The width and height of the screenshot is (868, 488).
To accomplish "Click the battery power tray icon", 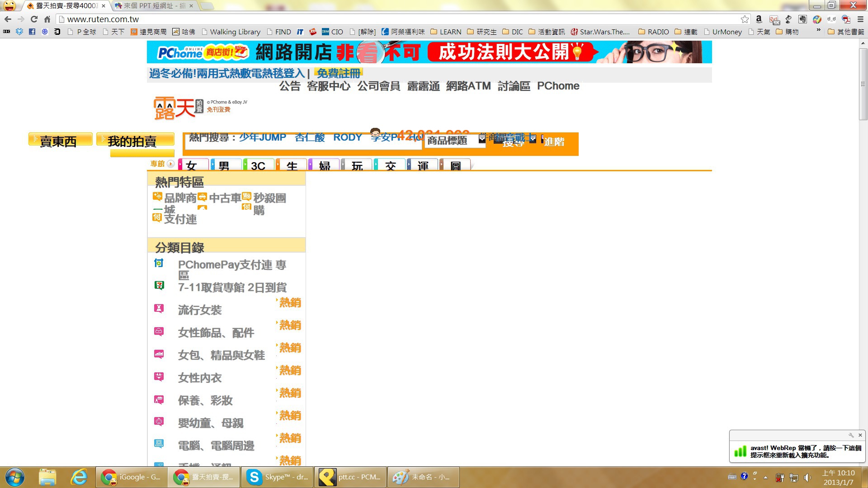I will tap(780, 477).
